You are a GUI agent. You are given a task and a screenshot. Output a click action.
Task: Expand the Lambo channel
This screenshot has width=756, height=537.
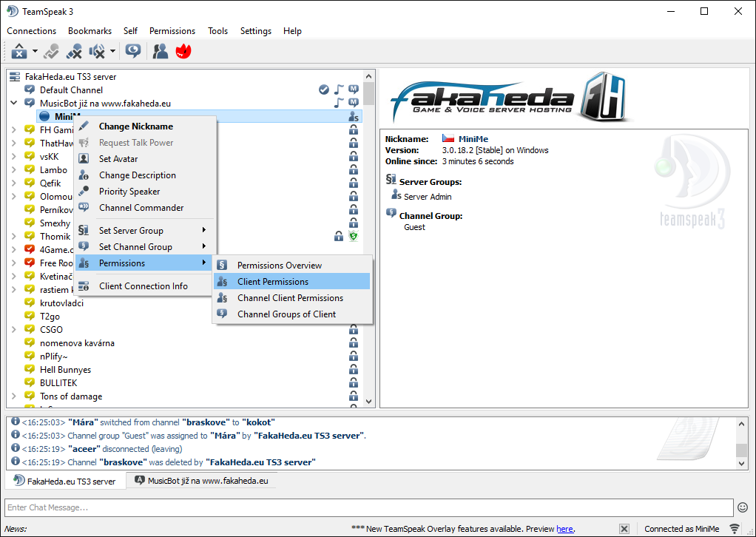14,169
